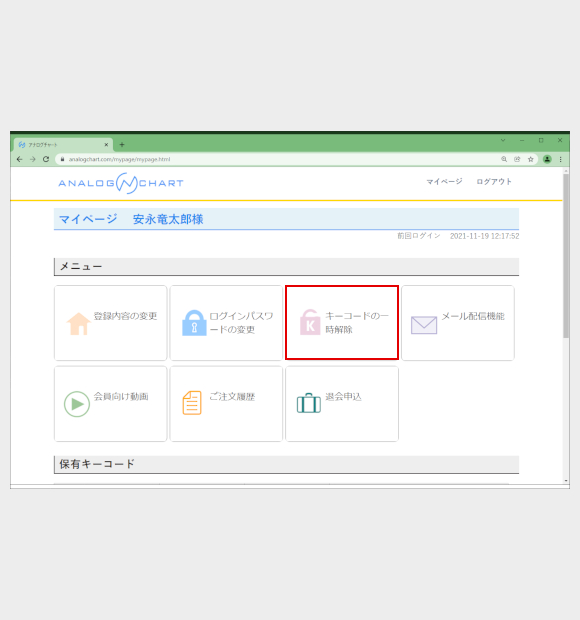Open the Chrome three-dot menu

tap(561, 159)
